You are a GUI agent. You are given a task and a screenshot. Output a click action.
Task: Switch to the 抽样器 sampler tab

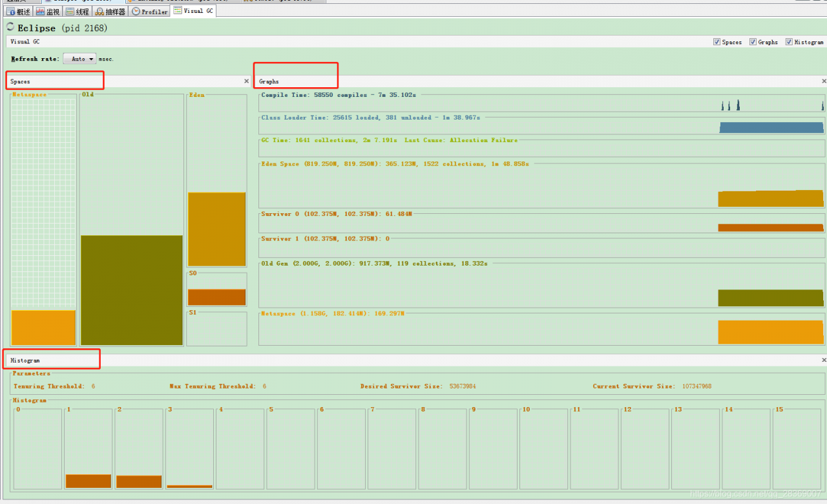[110, 12]
